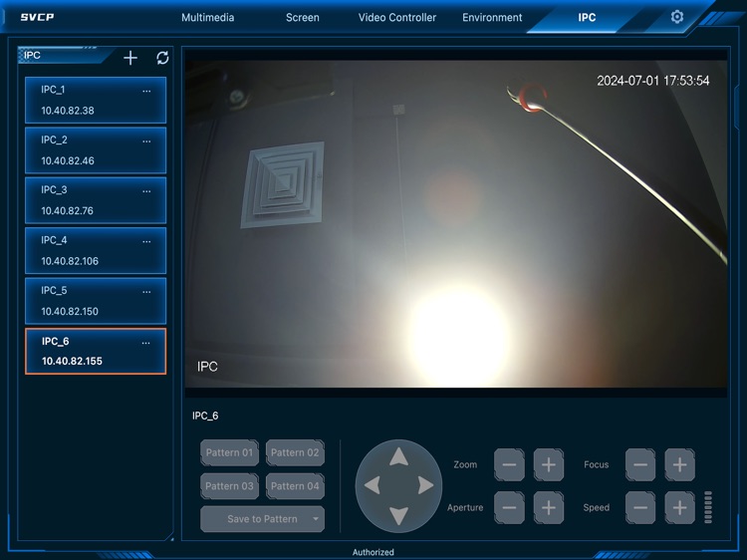The width and height of the screenshot is (747, 560).
Task: Click the SVCP logo
Action: [37, 17]
